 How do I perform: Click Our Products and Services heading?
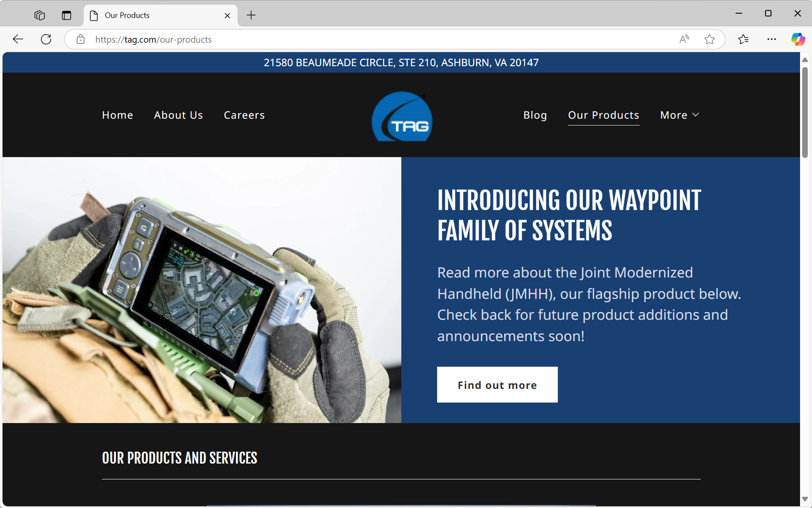(x=180, y=458)
